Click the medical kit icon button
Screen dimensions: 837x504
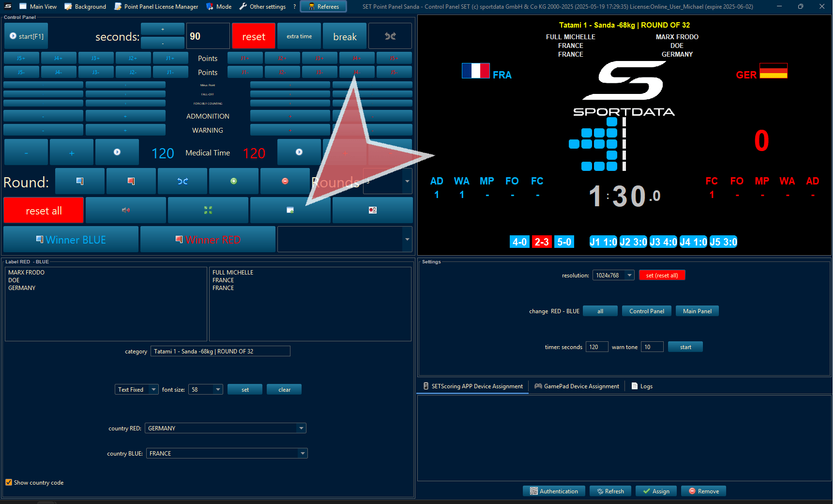click(x=372, y=210)
